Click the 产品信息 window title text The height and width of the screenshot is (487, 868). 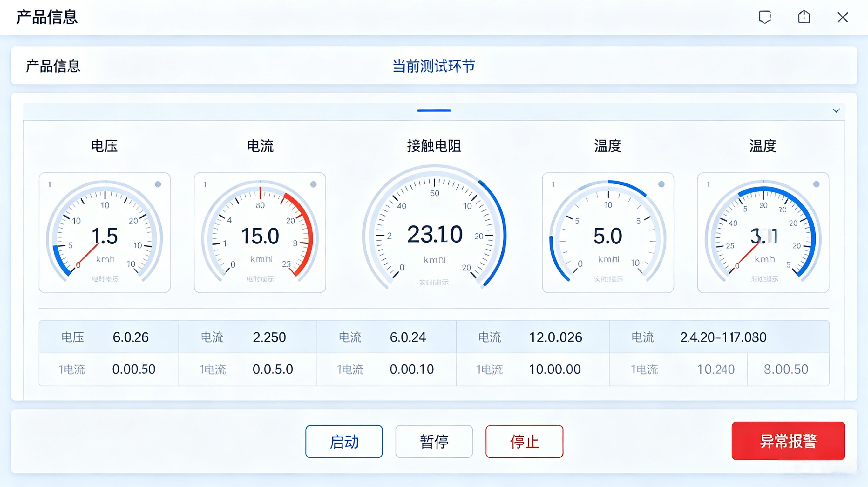tap(47, 17)
